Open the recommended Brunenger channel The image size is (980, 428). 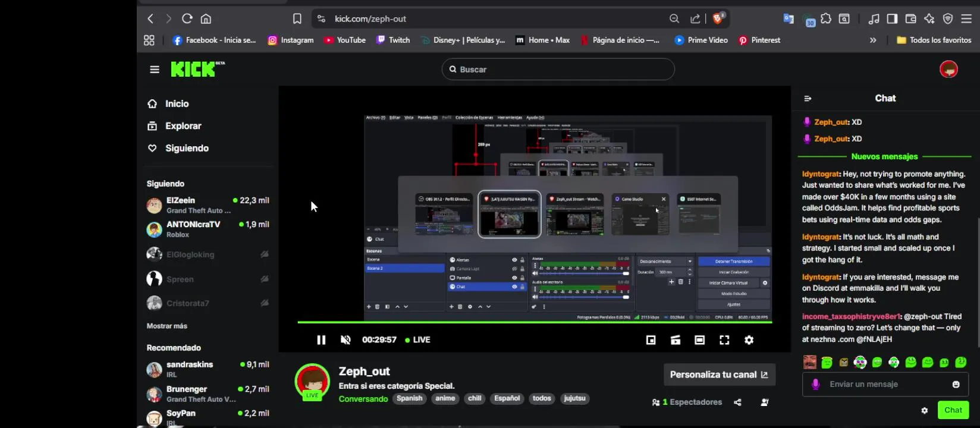tap(208, 394)
